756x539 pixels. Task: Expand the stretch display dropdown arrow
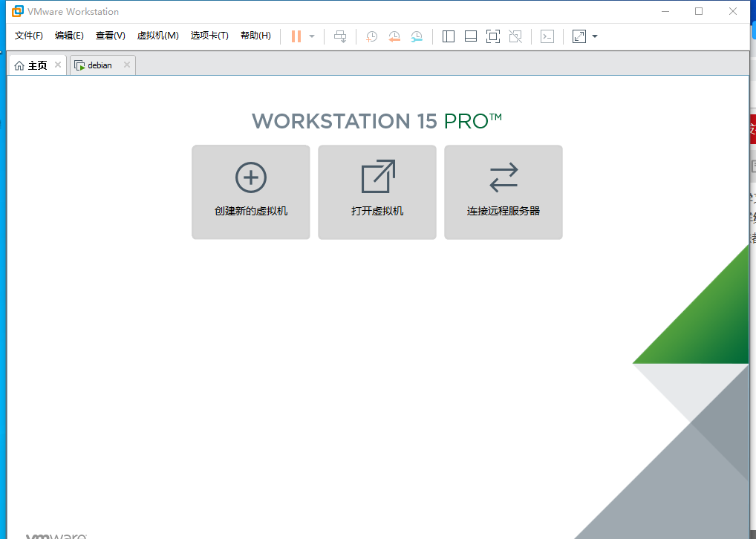click(x=595, y=36)
